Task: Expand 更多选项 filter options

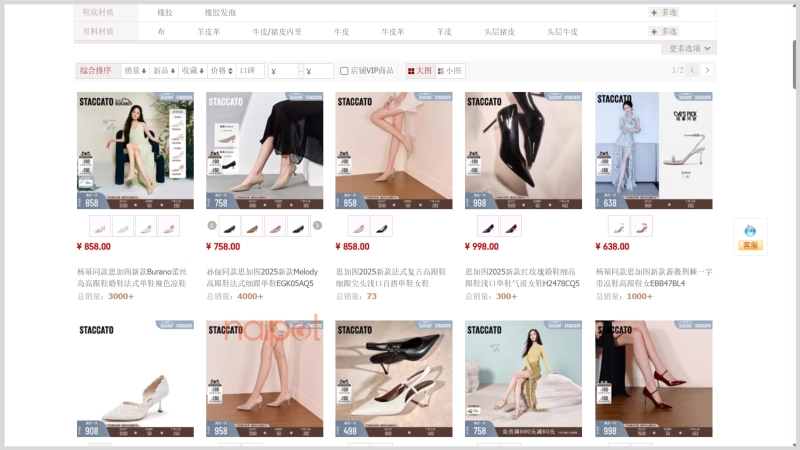Action: (x=690, y=48)
